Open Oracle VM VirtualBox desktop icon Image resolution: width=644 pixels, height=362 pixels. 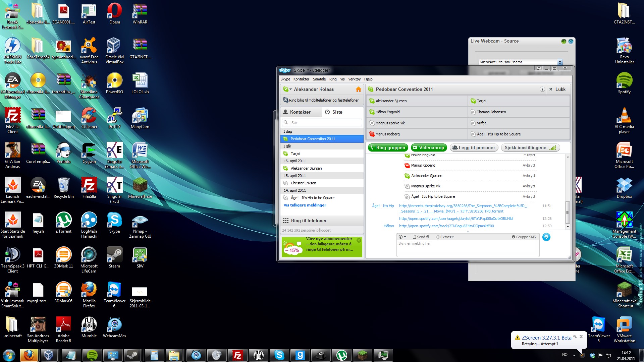click(x=114, y=51)
